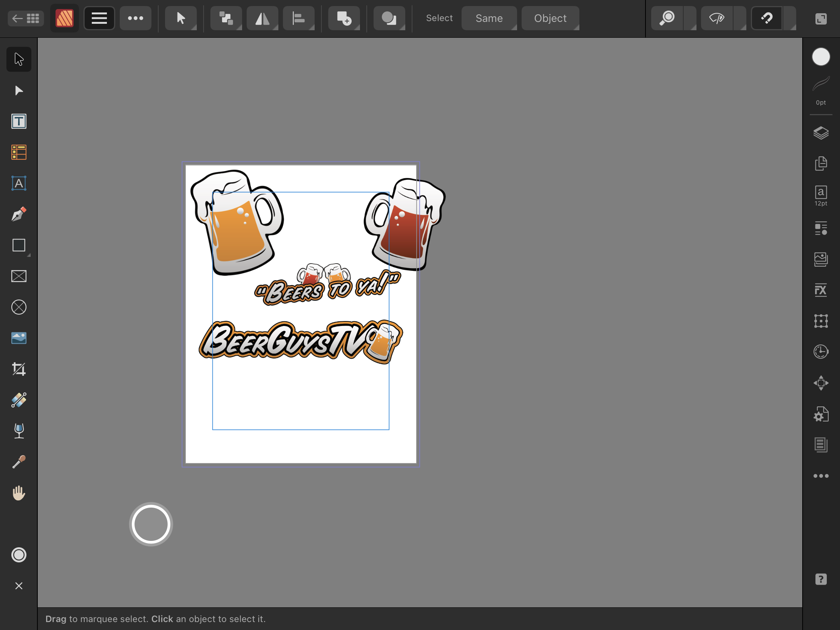Open the Transform studio panel
This screenshot has width=840, height=630.
tap(821, 321)
